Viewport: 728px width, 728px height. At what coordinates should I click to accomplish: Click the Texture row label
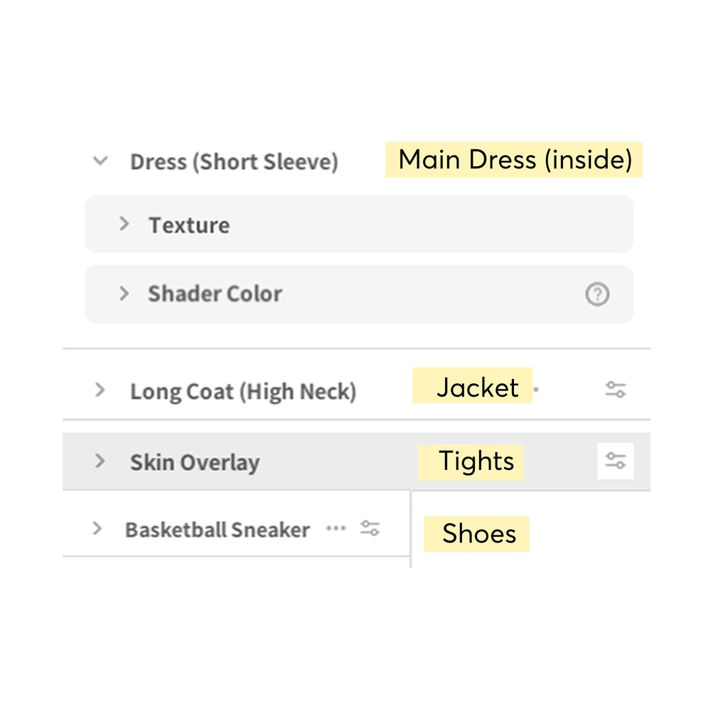pos(189,225)
